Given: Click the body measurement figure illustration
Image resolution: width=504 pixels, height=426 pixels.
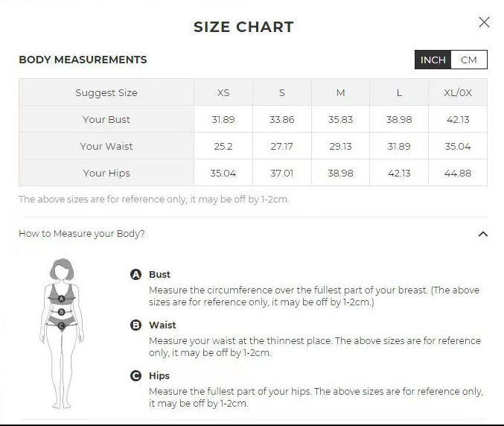Looking at the screenshot, I should click(62, 331).
